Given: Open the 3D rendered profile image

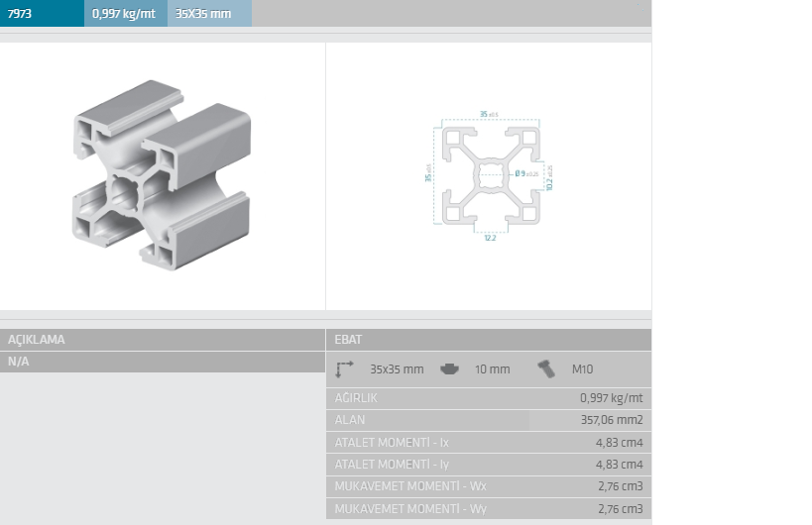Looking at the screenshot, I should pos(162,174).
